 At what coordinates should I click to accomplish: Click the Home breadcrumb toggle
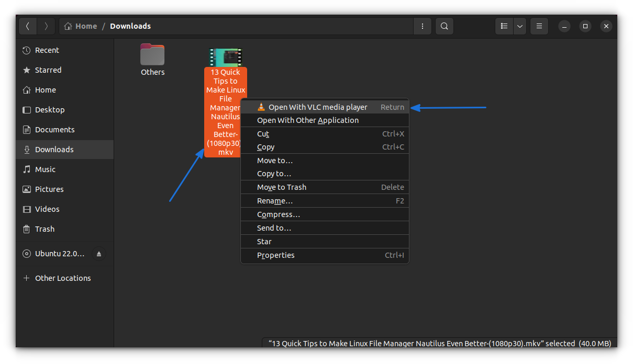click(80, 26)
